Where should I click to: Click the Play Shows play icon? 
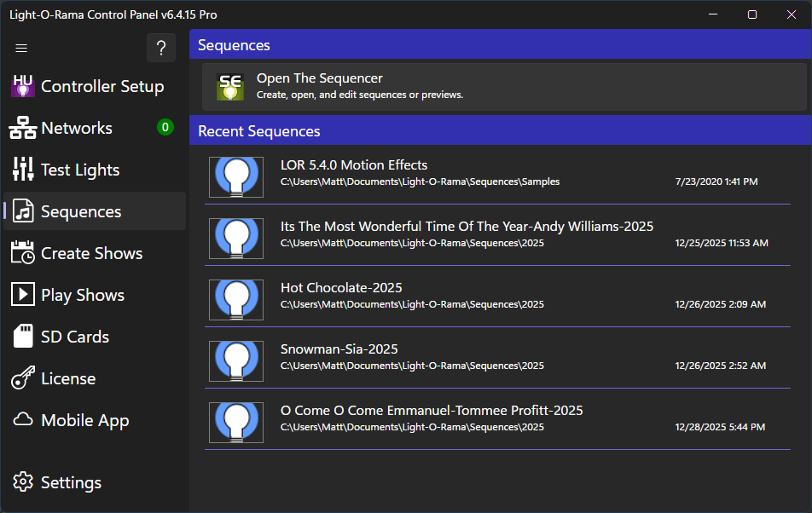tap(23, 295)
